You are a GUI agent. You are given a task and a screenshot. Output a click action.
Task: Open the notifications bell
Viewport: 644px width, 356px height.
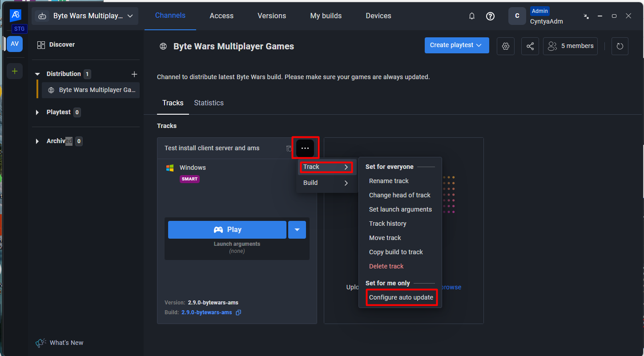472,16
